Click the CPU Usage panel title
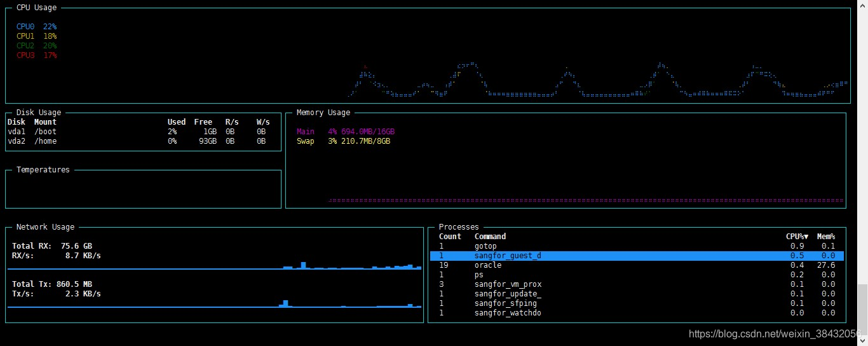This screenshot has width=868, height=346. click(x=36, y=8)
